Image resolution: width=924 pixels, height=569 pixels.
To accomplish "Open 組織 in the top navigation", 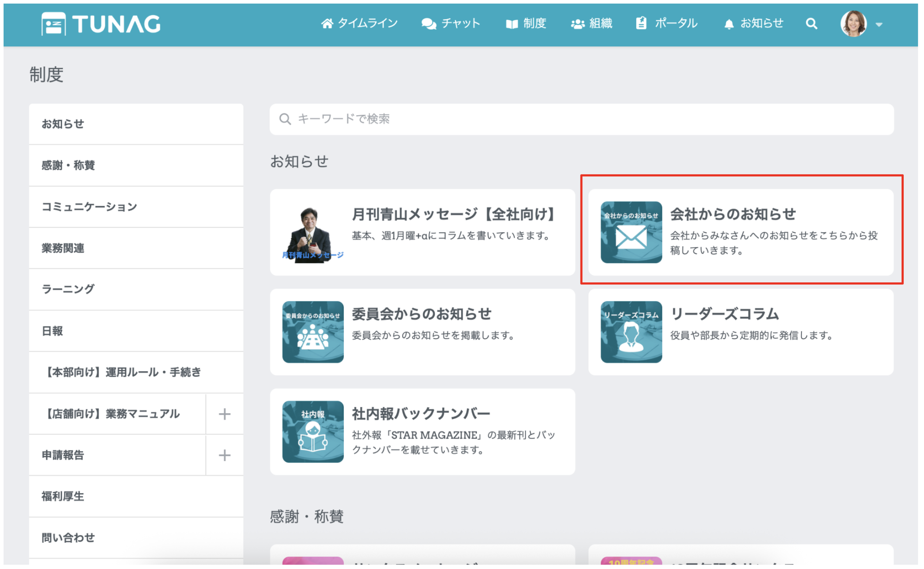I will pyautogui.click(x=592, y=23).
